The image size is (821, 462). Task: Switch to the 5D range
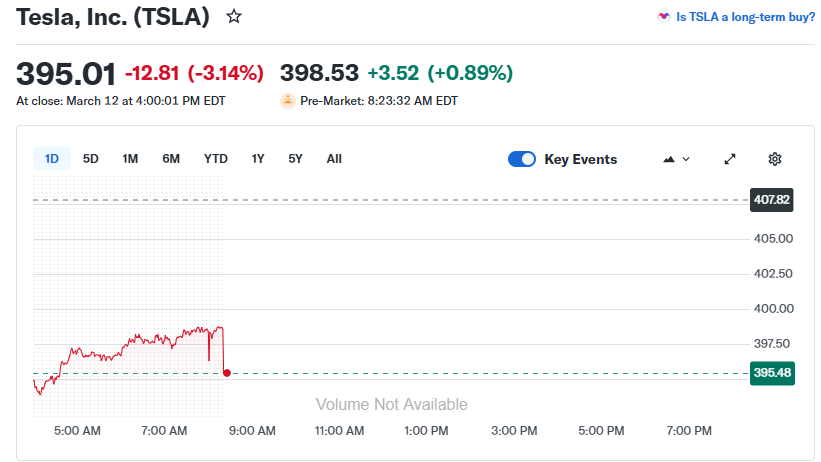(x=91, y=158)
